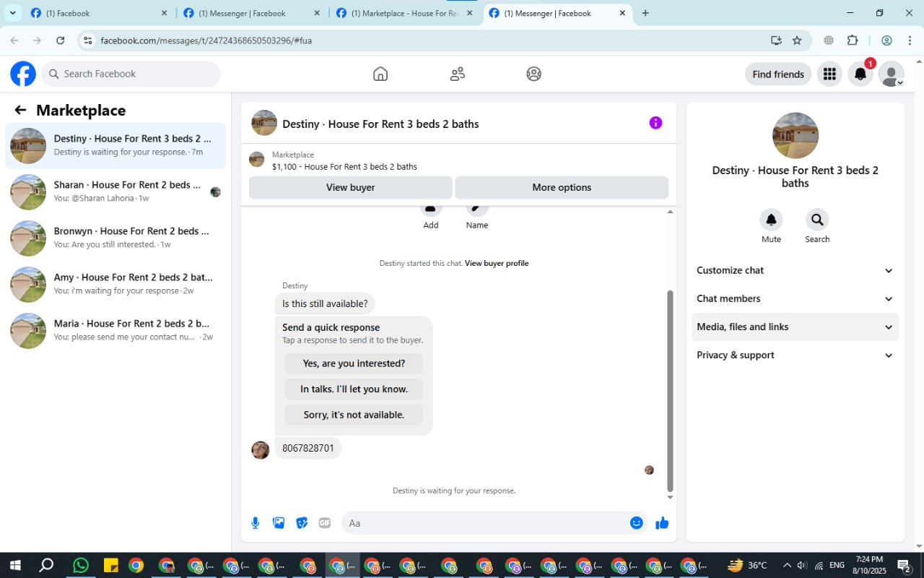This screenshot has height=578, width=924.
Task: Click phone number message 8067828701
Action: pyautogui.click(x=308, y=448)
